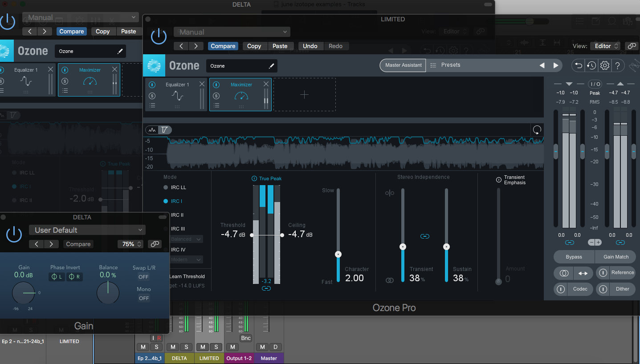Edit the Ozone preset name field
640x364 pixels.
(242, 66)
